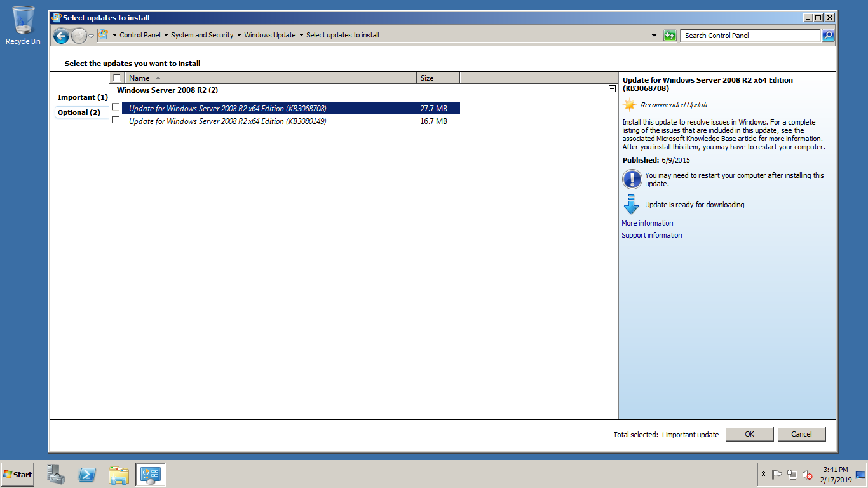
Task: Open the More information link
Action: tap(647, 223)
